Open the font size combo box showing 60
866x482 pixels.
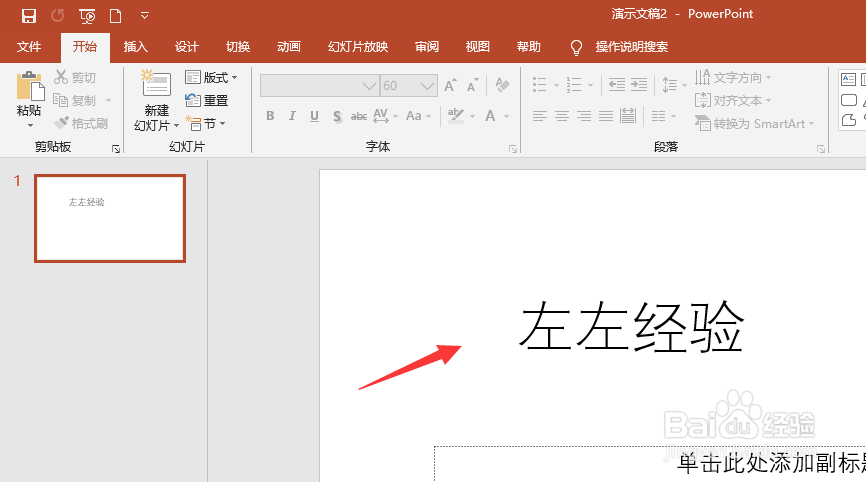[x=409, y=86]
